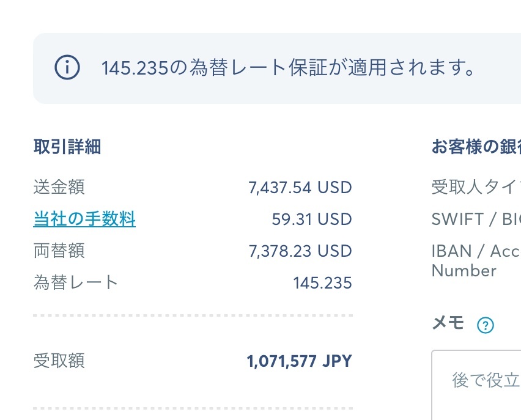
Task: Select the 7,378.23 USD exchange amount
Action: pyautogui.click(x=300, y=251)
